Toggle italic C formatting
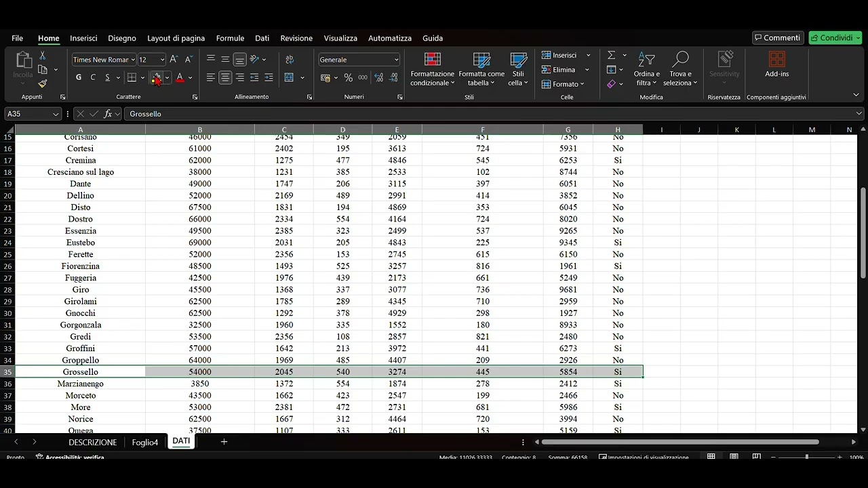 [93, 78]
